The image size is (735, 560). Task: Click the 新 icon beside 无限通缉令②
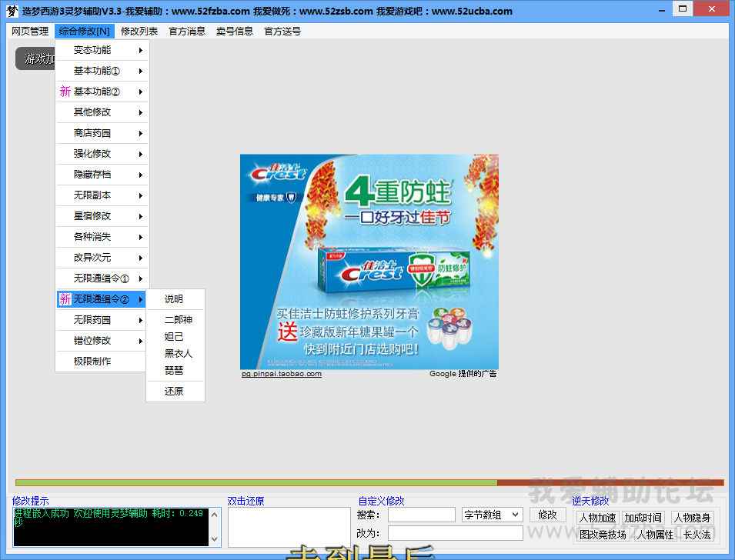pyautogui.click(x=65, y=299)
